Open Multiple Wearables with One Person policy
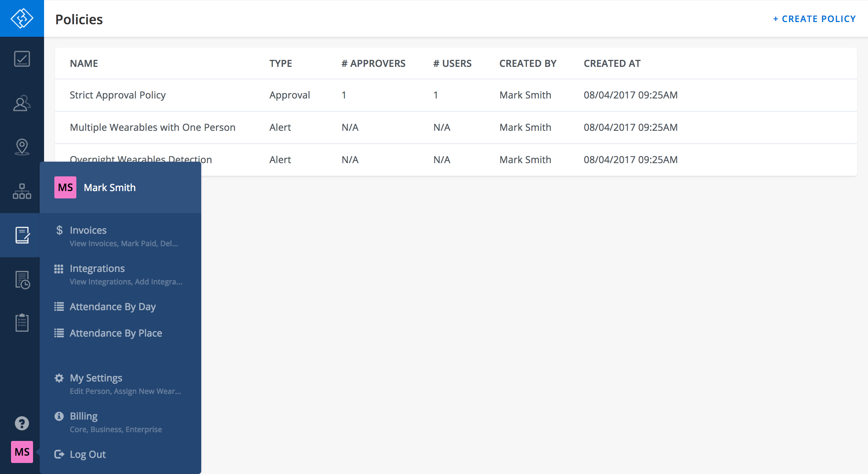This screenshot has height=474, width=868. pos(152,128)
